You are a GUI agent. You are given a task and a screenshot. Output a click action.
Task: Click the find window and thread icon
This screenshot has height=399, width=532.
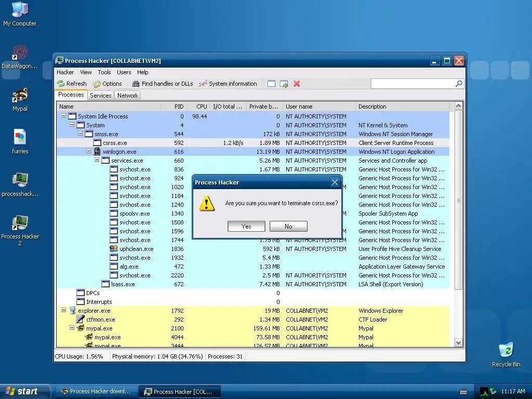pyautogui.click(x=284, y=84)
